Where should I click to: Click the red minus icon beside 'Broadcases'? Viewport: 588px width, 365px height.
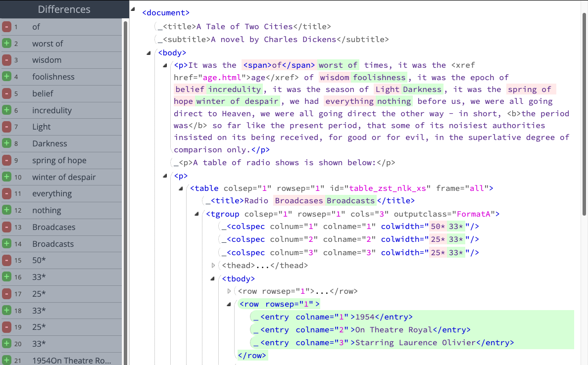point(6,227)
